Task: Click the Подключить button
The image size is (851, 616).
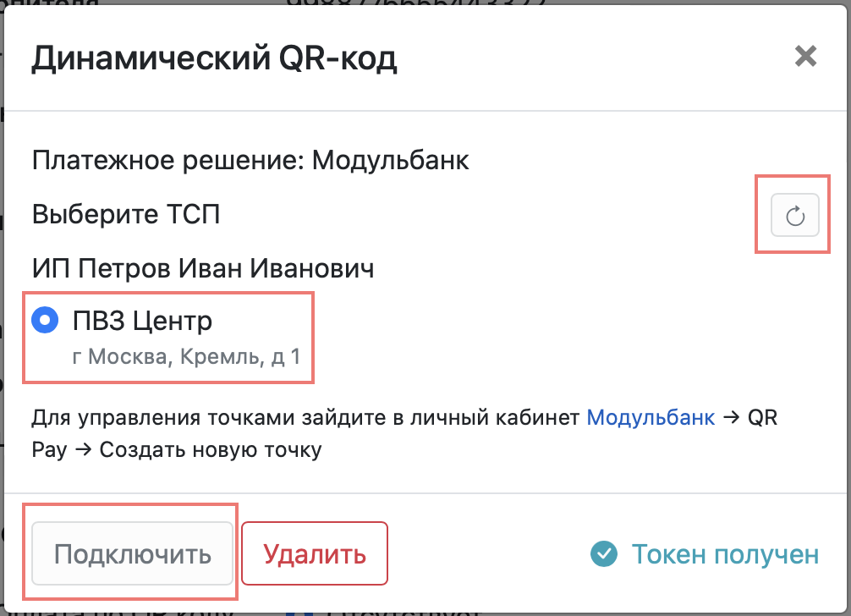Action: coord(133,553)
